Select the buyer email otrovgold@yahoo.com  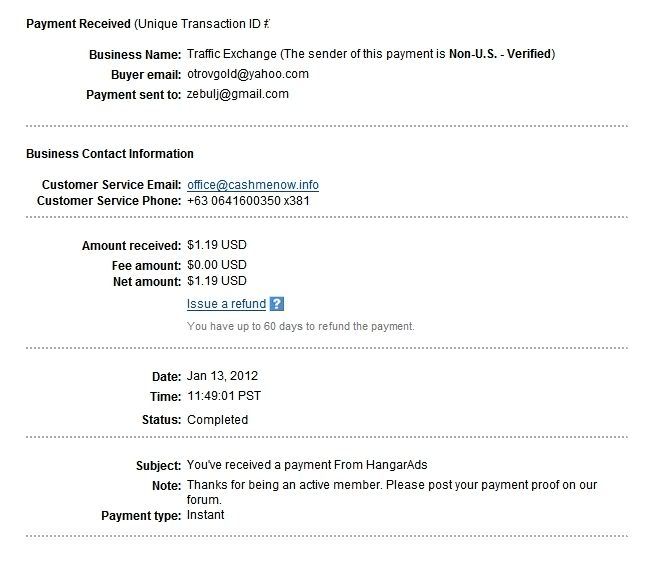248,74
